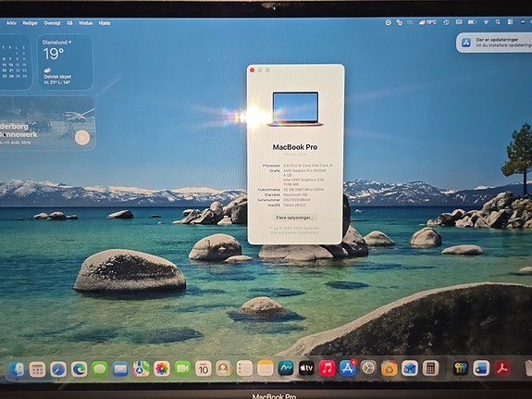Open Adobe Acrobat in the dock
The width and height of the screenshot is (532, 399).
pyautogui.click(x=501, y=368)
